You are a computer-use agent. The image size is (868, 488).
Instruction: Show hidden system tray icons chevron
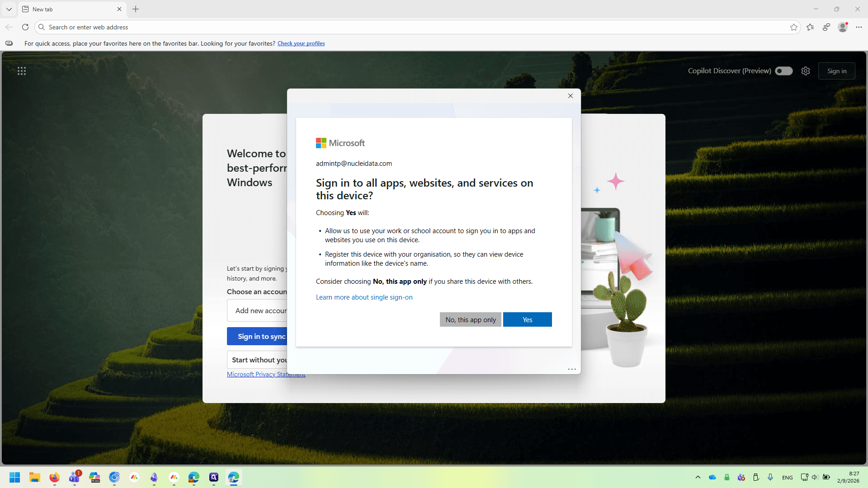tap(698, 477)
